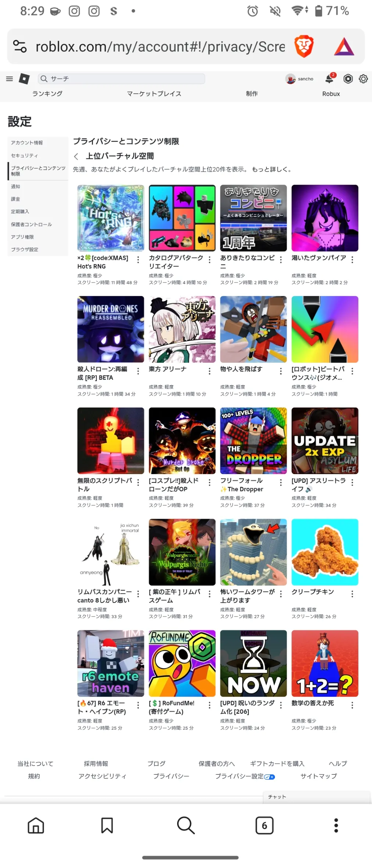
Task: Open the ランキング tab
Action: pyautogui.click(x=47, y=94)
